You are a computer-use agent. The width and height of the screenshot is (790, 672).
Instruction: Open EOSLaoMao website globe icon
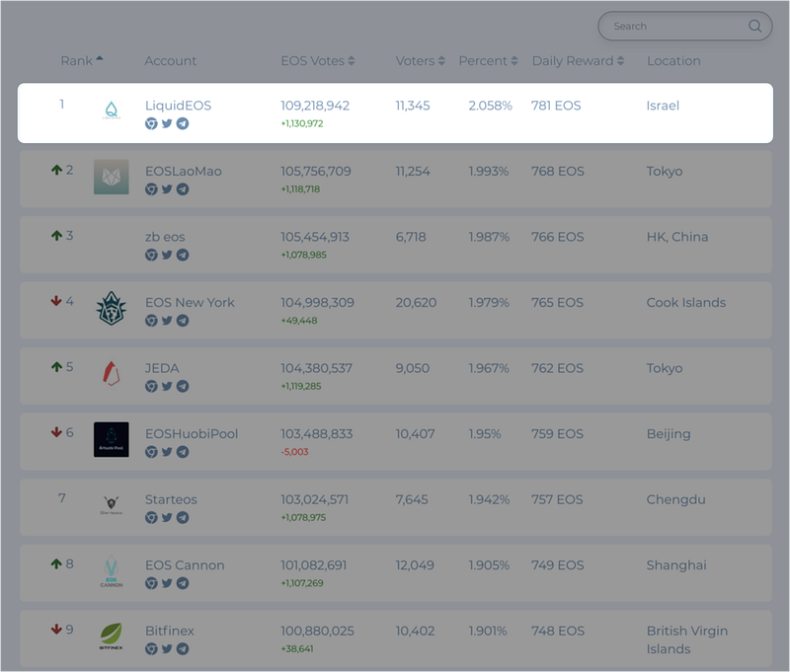(x=151, y=189)
